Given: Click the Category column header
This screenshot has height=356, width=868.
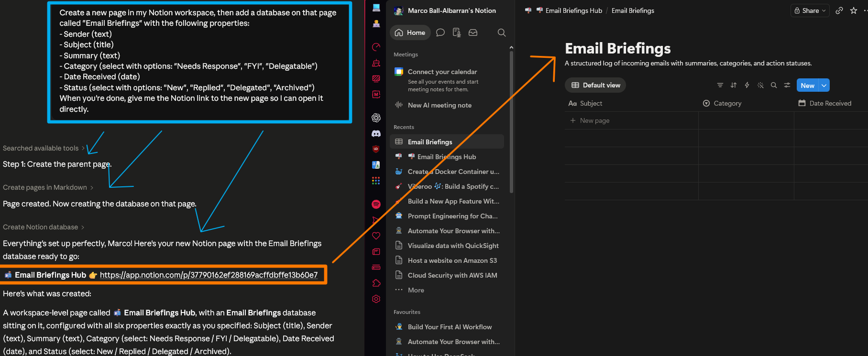Looking at the screenshot, I should point(746,103).
